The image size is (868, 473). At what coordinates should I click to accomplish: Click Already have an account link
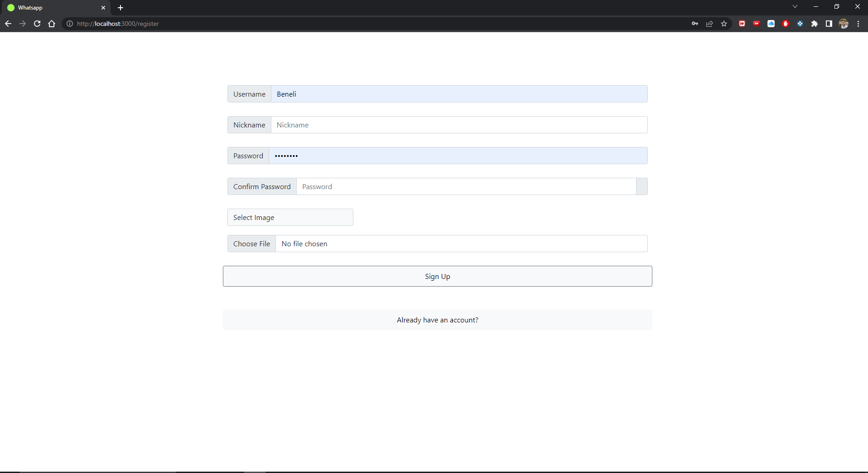tap(437, 320)
